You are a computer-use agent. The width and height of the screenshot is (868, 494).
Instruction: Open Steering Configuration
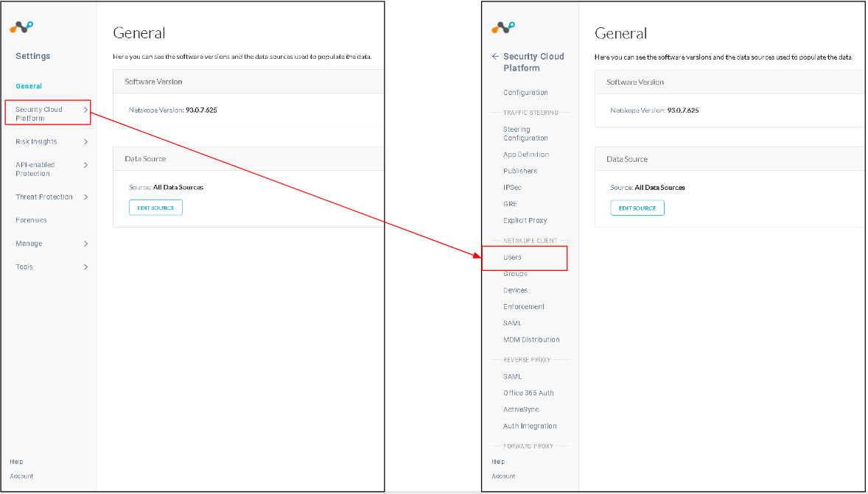tap(525, 133)
